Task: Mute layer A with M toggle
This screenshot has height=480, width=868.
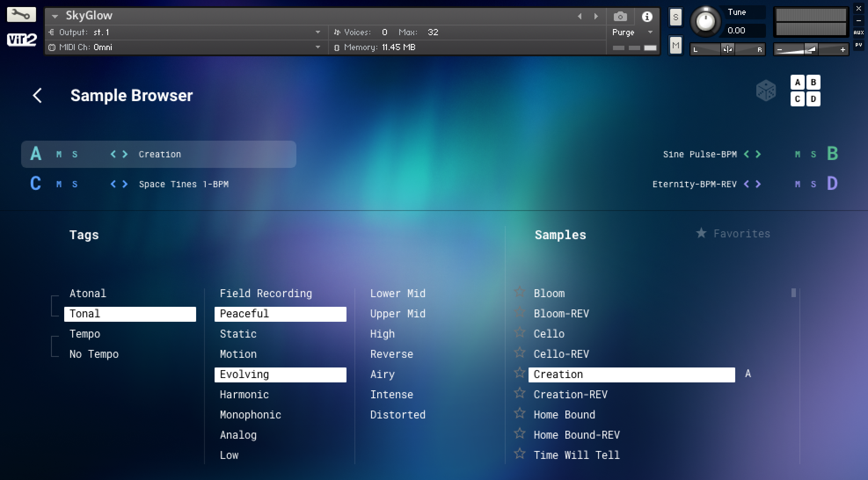Action: pyautogui.click(x=59, y=154)
